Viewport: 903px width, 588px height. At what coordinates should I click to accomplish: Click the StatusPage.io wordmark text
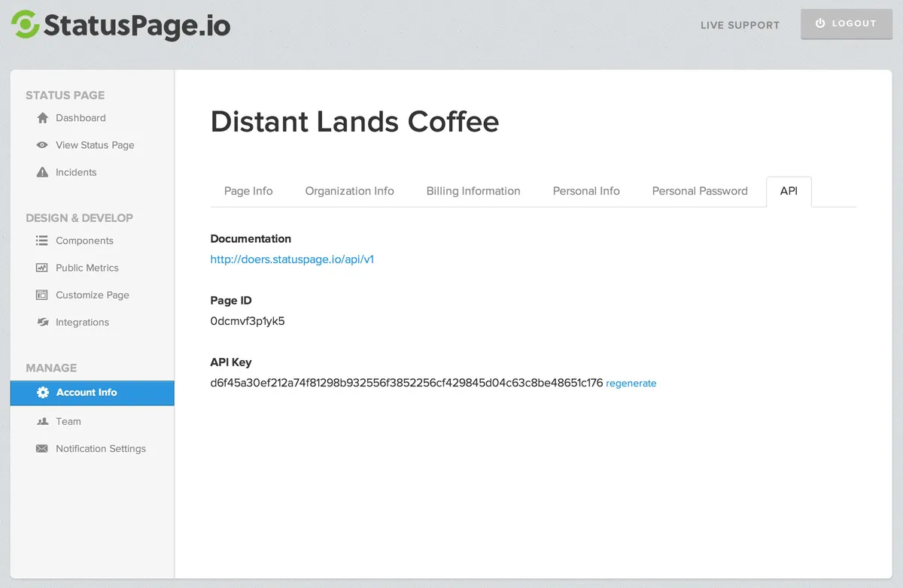pos(137,25)
